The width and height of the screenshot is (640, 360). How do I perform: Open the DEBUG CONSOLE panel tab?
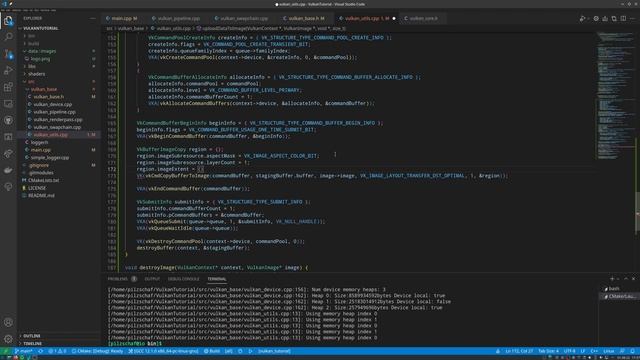(x=184, y=279)
